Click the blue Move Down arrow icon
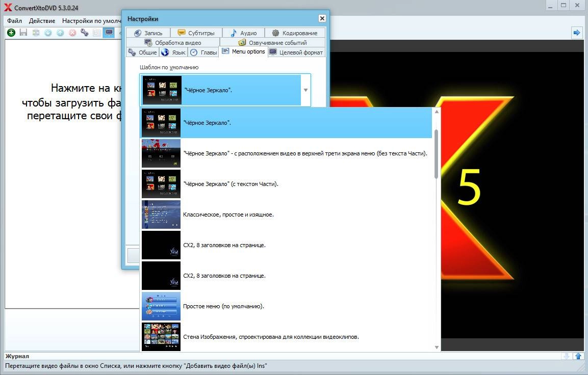588x375 pixels. (48, 33)
